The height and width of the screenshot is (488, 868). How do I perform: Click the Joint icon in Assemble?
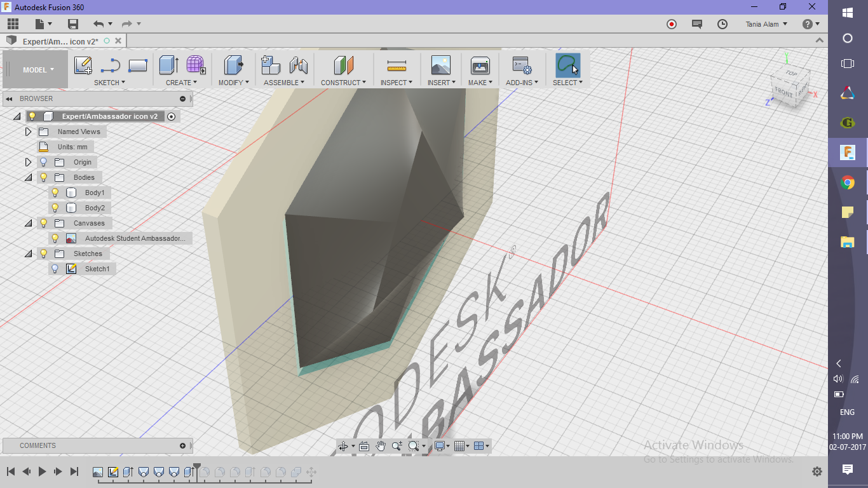(x=299, y=65)
